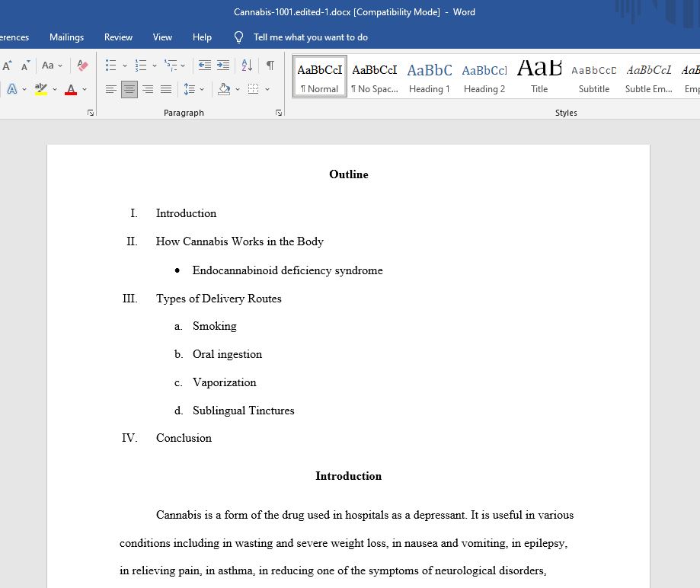This screenshot has height=588, width=700.
Task: Click the Outline heading text
Action: point(349,174)
